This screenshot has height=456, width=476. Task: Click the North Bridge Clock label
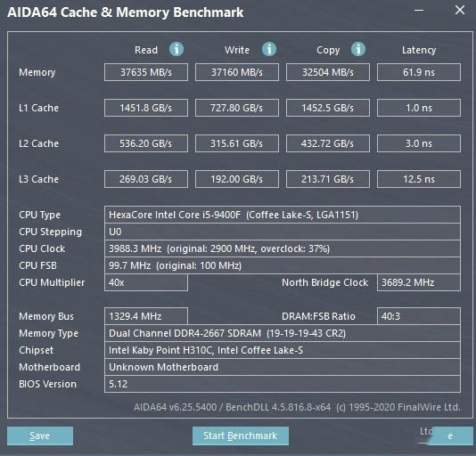324,282
